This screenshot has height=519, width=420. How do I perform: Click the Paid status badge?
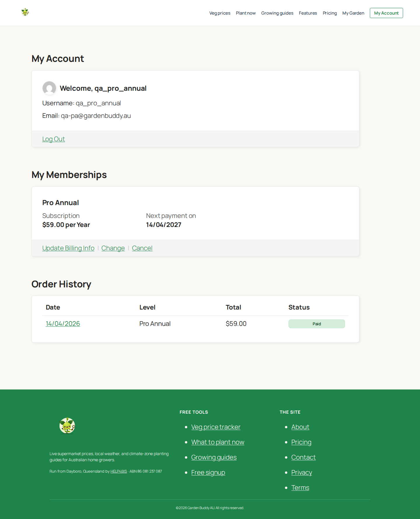coord(316,324)
